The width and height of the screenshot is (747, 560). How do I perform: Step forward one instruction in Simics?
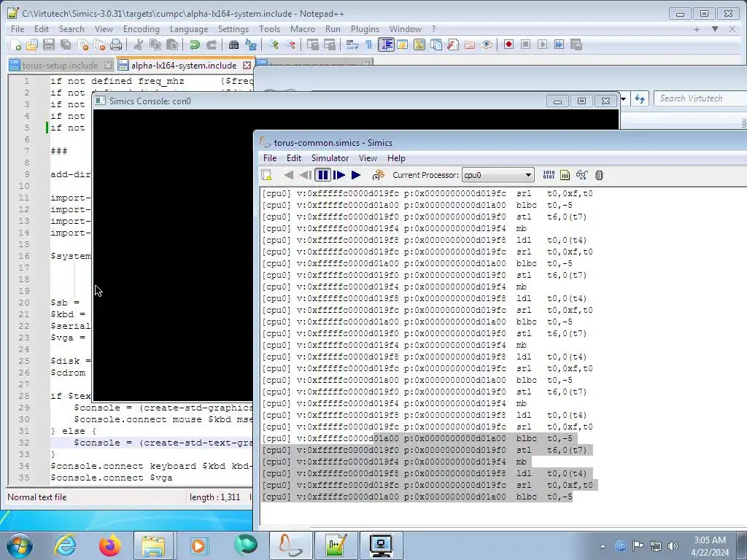tap(339, 175)
